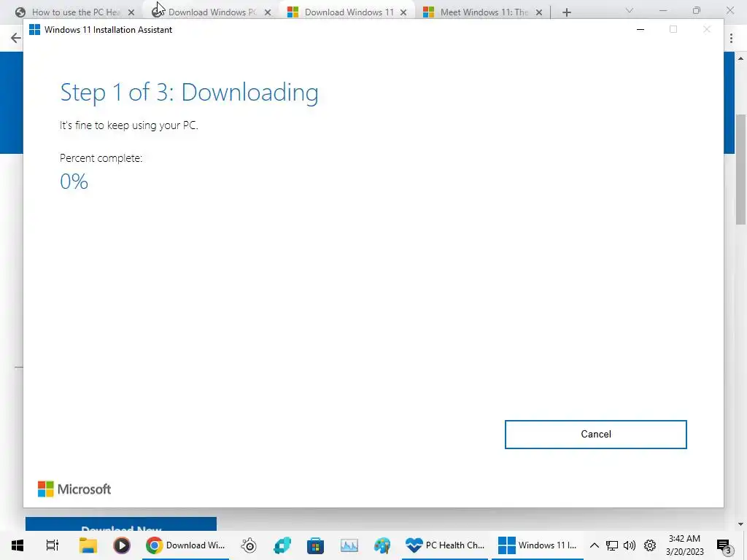This screenshot has width=747, height=560.
Task: Open the settings gear in system tray
Action: 650,545
